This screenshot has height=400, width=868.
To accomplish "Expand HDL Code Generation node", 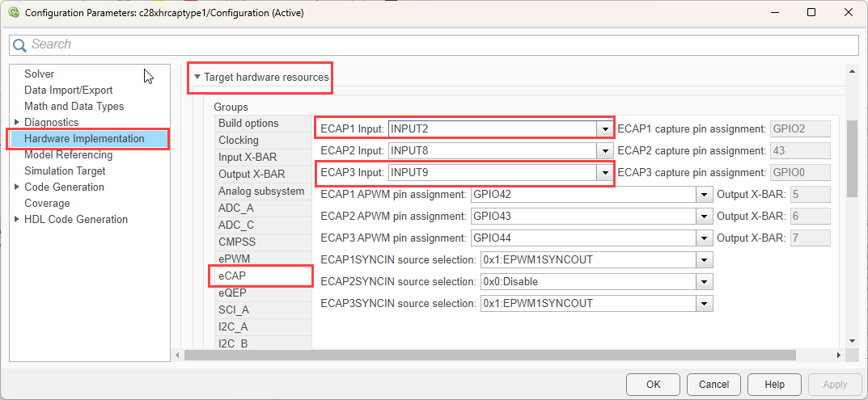I will point(17,219).
